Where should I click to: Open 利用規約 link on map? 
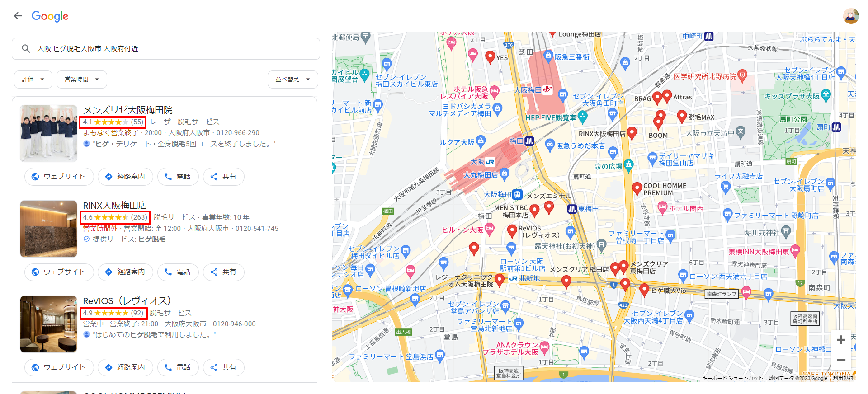coord(843,378)
